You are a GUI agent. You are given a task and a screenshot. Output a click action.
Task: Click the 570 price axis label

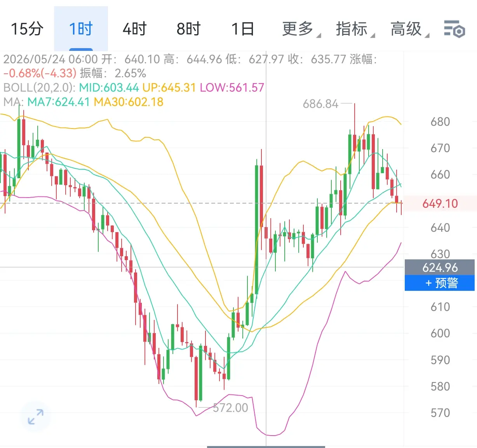point(440,413)
